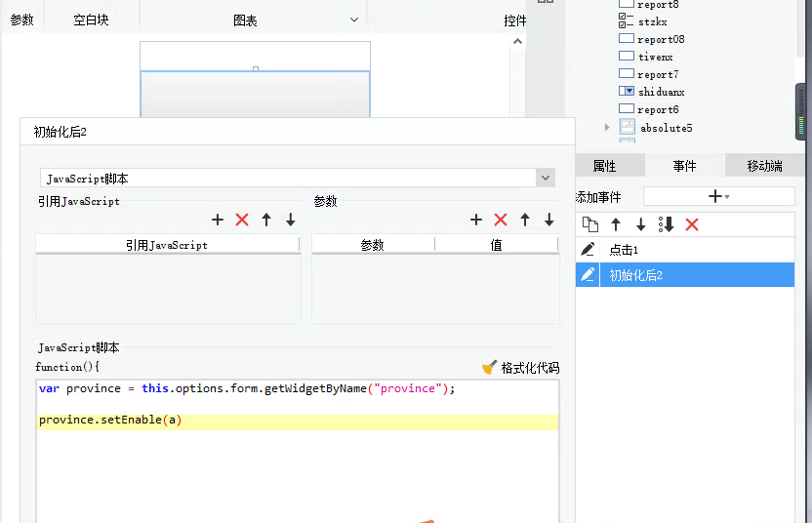
Task: Open the JavaScript脚本 type dropdown
Action: point(546,179)
